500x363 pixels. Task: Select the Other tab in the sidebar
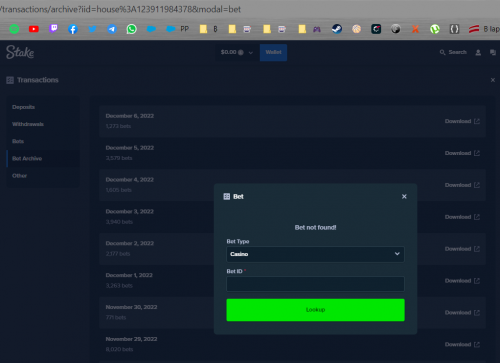[43, 176]
